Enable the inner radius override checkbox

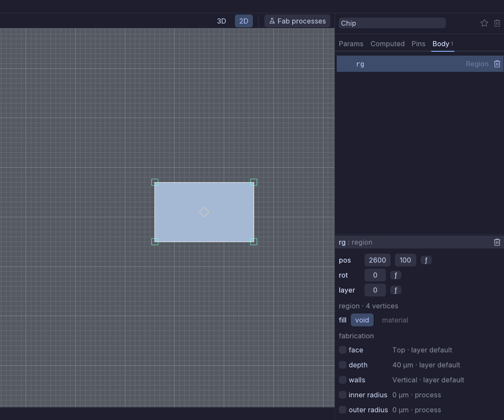pos(343,395)
